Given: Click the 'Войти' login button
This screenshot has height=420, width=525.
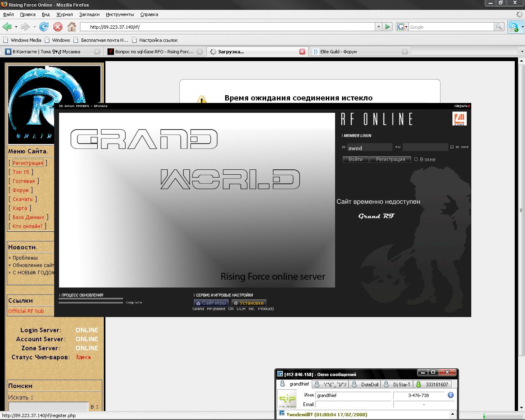Looking at the screenshot, I should click(356, 159).
